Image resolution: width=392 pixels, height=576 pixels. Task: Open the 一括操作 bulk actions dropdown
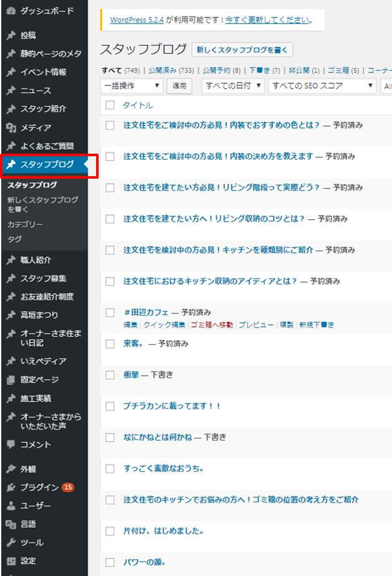(x=132, y=86)
